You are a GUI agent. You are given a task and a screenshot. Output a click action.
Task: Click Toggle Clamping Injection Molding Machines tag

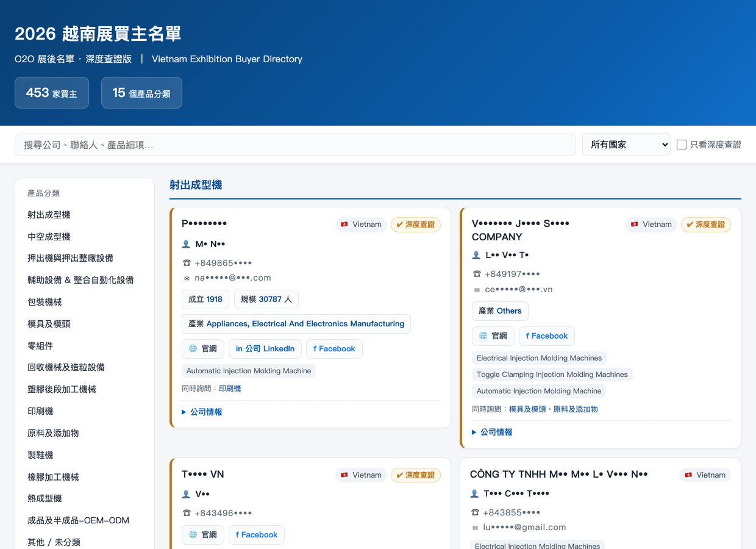(552, 375)
